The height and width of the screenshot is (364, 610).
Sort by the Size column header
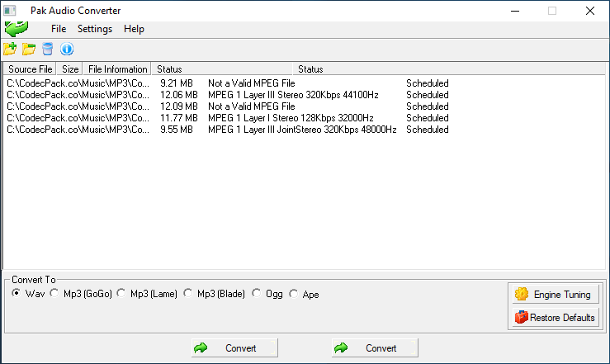69,69
